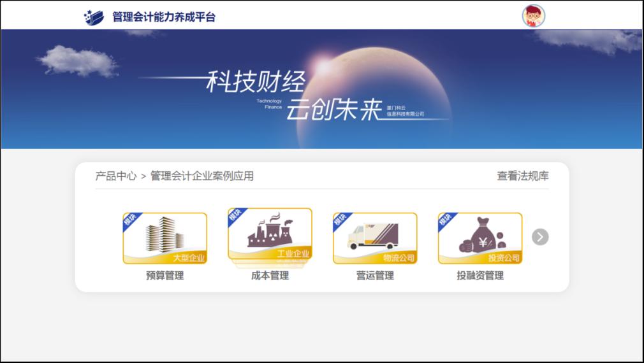
Task: Click the 管理会计能力养成平台 title
Action: (164, 17)
